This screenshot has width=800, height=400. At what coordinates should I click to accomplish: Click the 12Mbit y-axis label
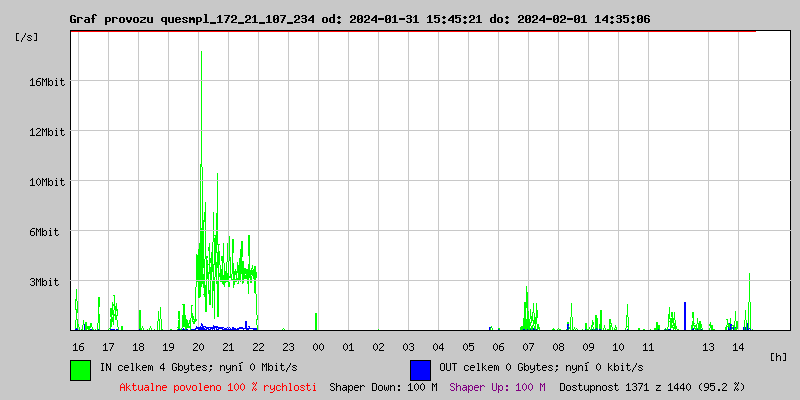tap(47, 132)
